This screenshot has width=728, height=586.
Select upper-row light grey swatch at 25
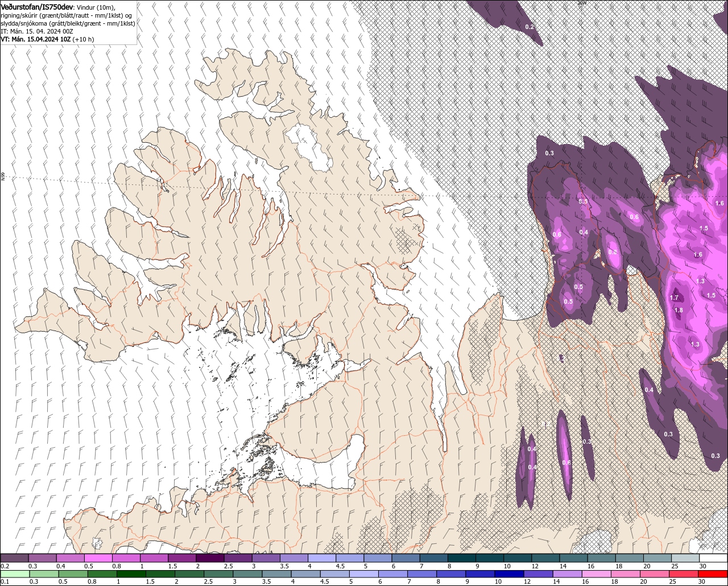(x=685, y=558)
